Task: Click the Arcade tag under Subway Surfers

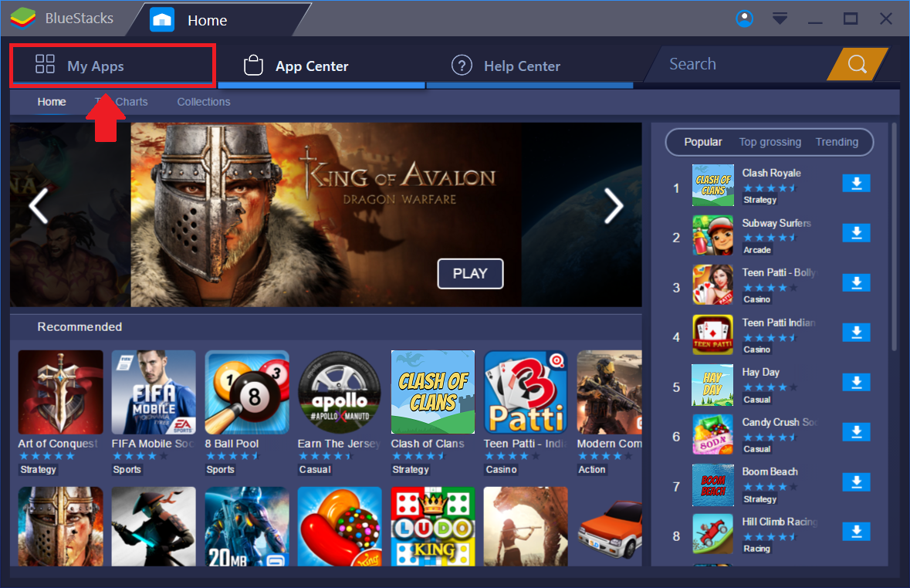Action: [757, 249]
